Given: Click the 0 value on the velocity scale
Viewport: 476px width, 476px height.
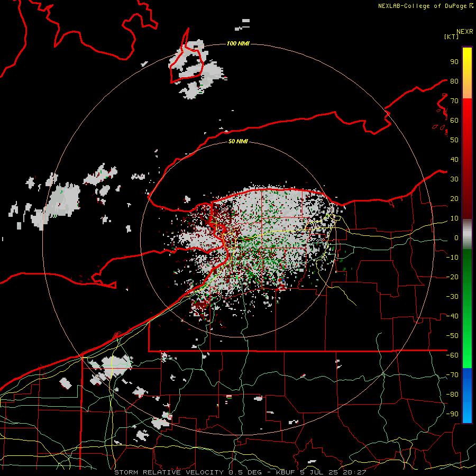Looking at the screenshot, I should [456, 238].
